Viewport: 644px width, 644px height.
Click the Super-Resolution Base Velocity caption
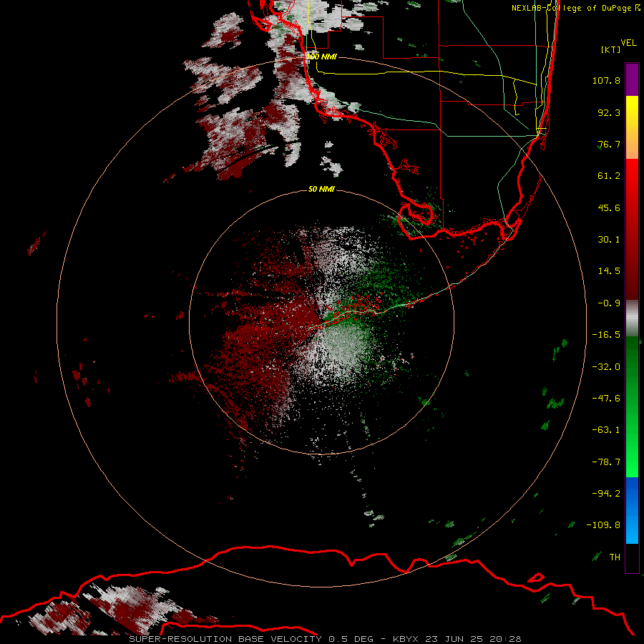point(326,639)
